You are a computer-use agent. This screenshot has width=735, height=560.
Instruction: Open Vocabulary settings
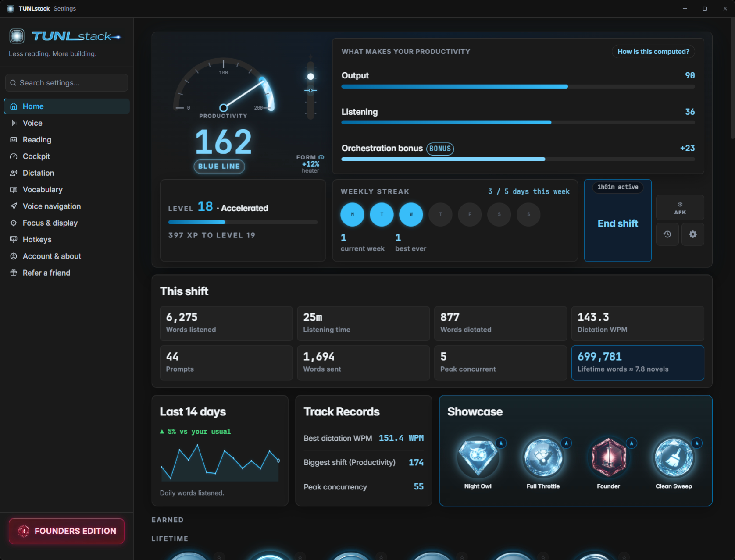click(67, 190)
